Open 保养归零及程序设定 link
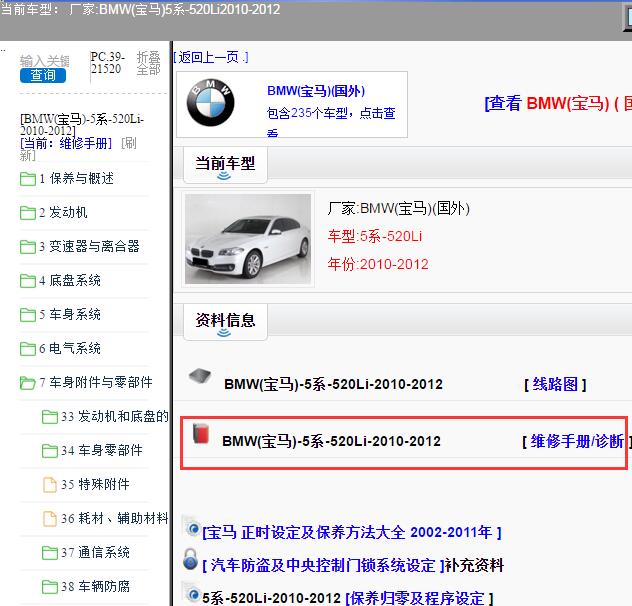The width and height of the screenshot is (632, 606). (x=419, y=598)
